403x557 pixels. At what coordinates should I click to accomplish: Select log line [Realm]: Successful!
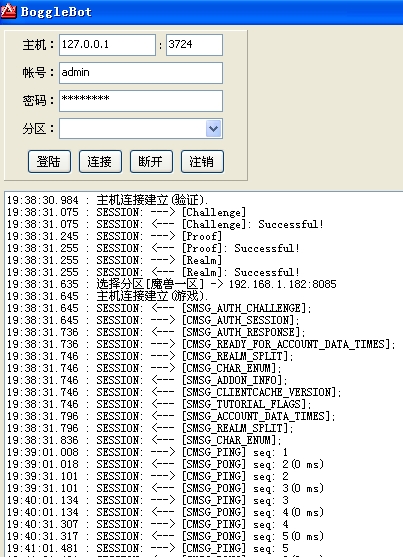[153, 272]
